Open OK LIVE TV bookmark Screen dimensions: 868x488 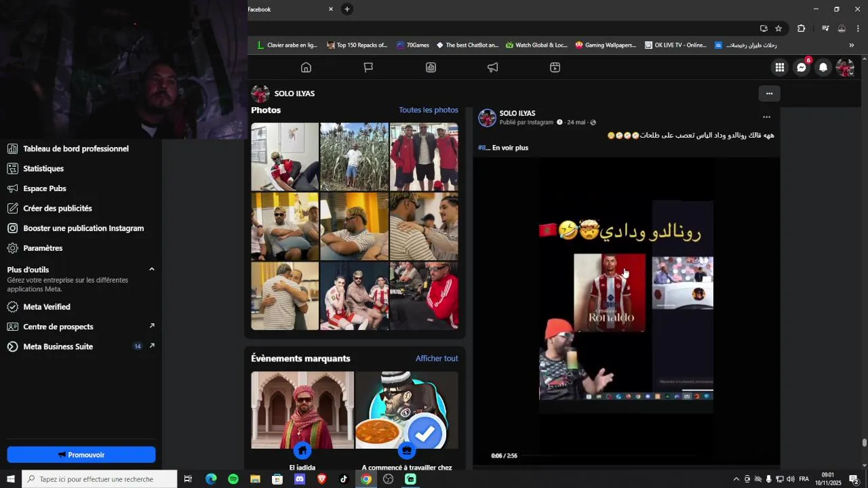pyautogui.click(x=675, y=45)
